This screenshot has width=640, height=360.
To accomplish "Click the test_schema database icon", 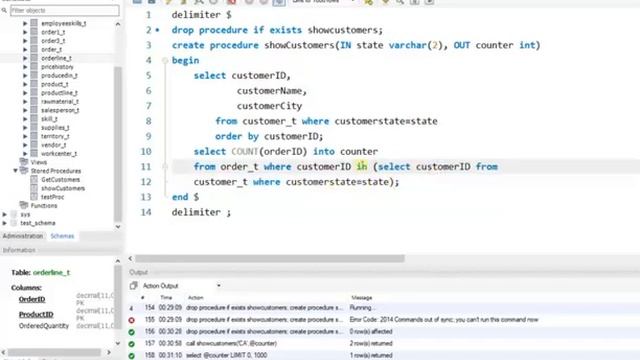I will click(x=14, y=223).
